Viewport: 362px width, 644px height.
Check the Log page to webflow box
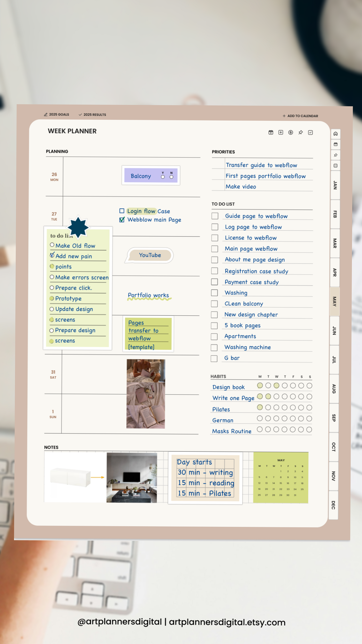[215, 227]
